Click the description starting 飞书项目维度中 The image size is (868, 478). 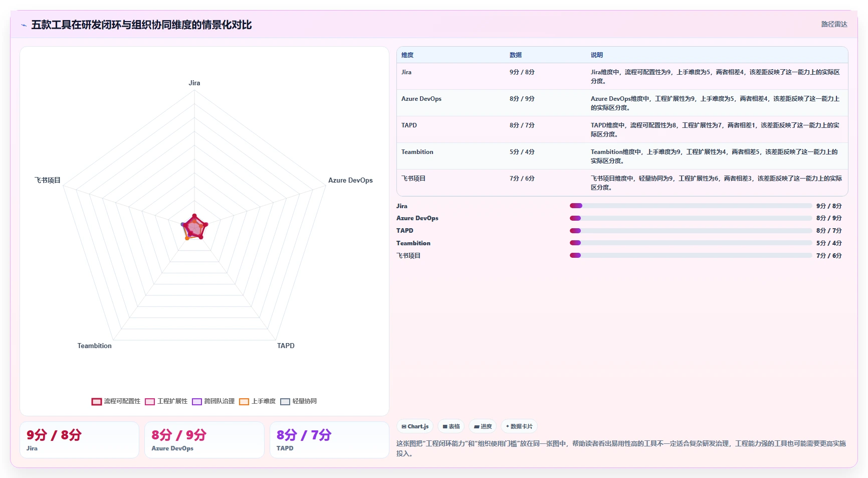716,183
